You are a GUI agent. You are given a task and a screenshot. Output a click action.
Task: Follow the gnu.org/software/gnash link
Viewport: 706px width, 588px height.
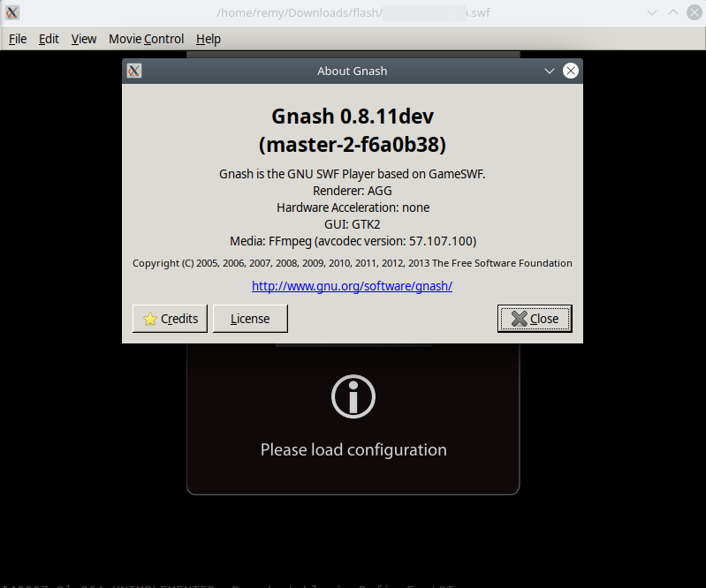[x=352, y=286]
